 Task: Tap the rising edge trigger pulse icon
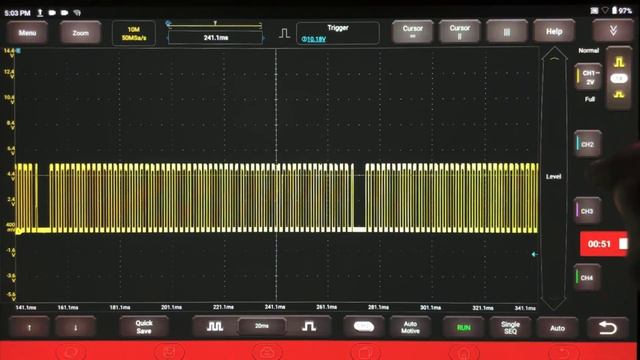coord(284,33)
